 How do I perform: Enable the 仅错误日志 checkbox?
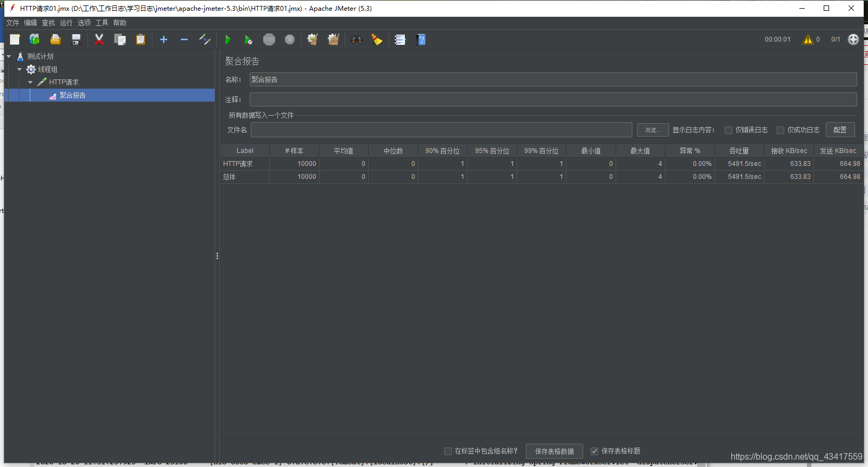[729, 130]
